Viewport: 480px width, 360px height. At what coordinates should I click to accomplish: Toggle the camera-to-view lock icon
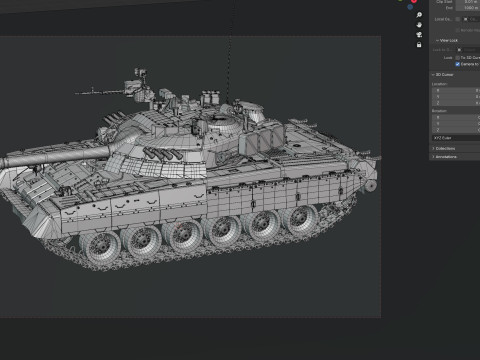tap(419, 45)
